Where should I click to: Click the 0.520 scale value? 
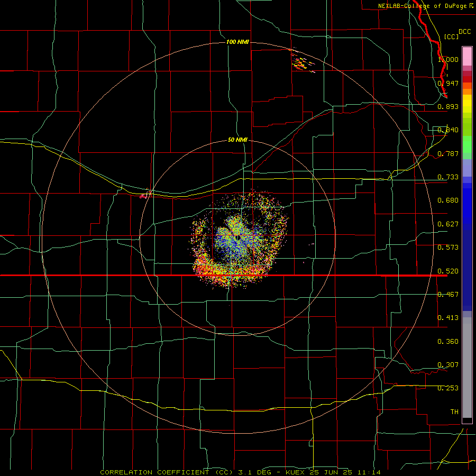pos(448,271)
